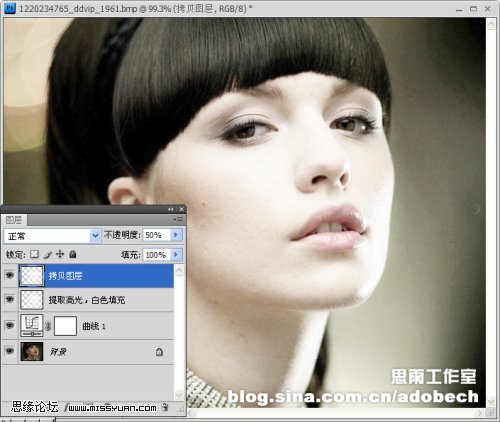Hide the 提取高光，白色填充 layer

10,299
